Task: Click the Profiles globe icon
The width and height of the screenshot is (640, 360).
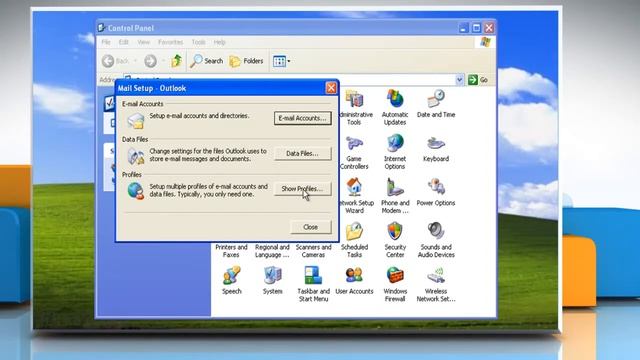Action: click(x=136, y=191)
